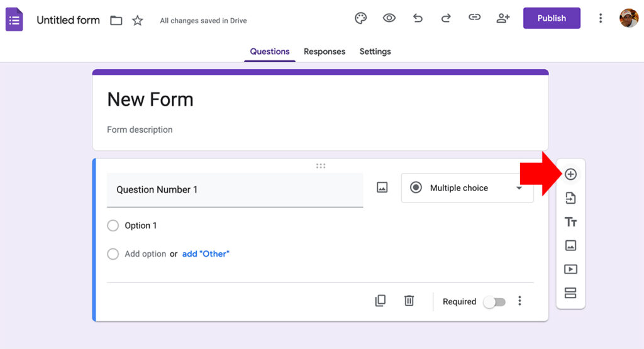Screen dimensions: 644x349
Task: Publish the form
Action: pos(552,18)
